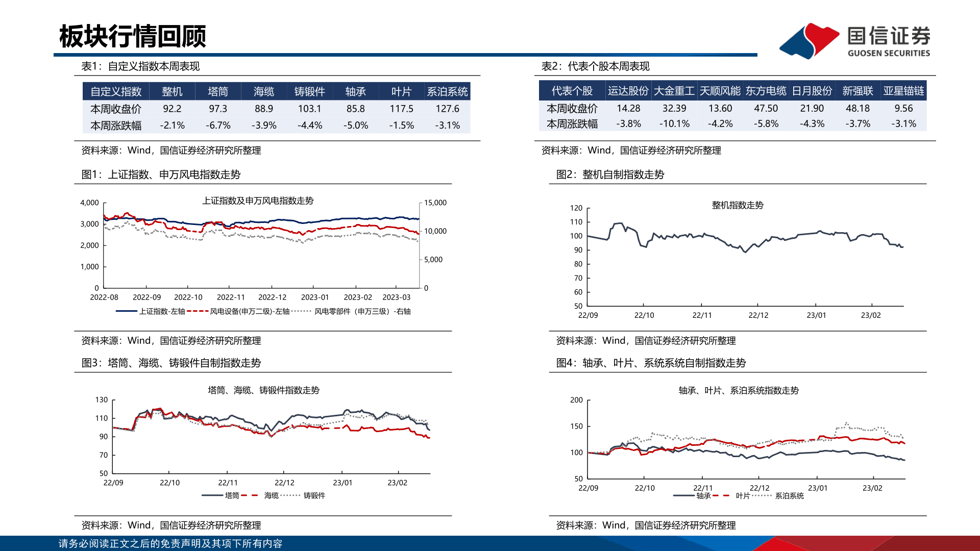
Task: Click the closing price value 117.5
Action: 402,109
